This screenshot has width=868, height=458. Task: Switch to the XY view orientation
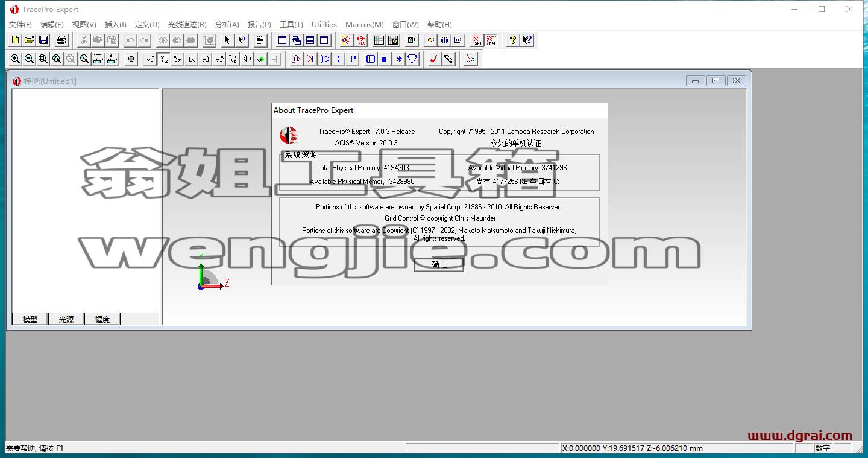tap(150, 59)
